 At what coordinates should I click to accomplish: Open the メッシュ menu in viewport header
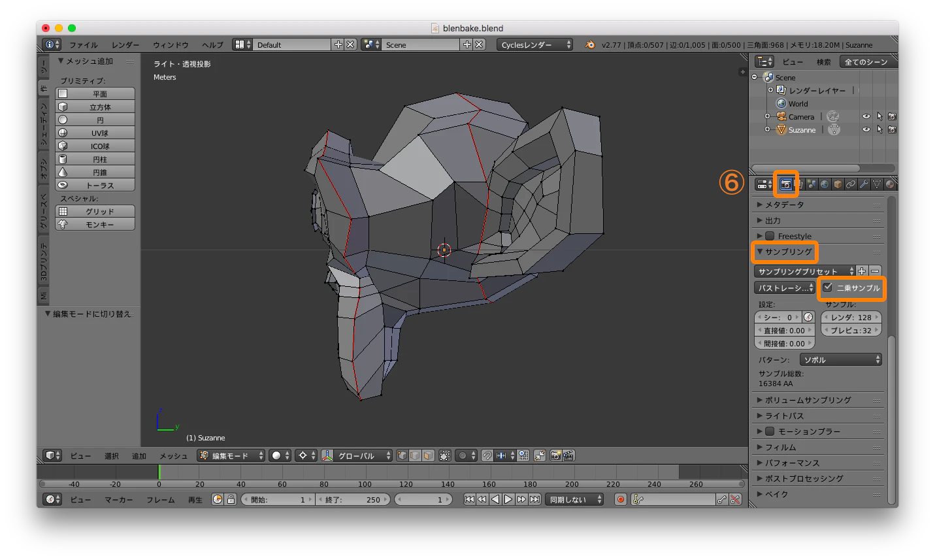[174, 455]
